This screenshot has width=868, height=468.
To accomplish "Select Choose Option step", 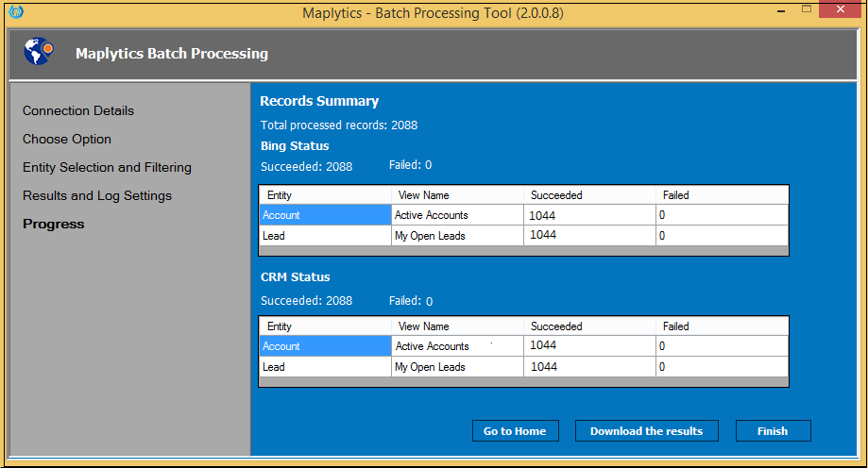I will 67,139.
